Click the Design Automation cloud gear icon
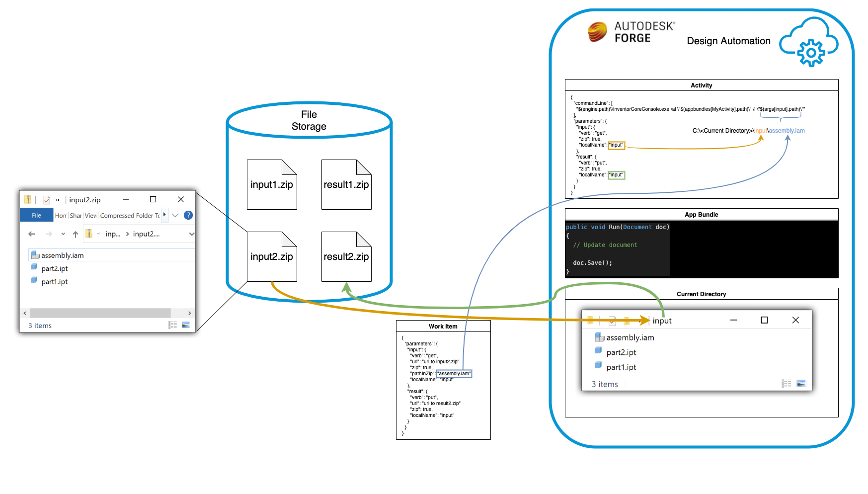868x494 pixels. pos(809,42)
